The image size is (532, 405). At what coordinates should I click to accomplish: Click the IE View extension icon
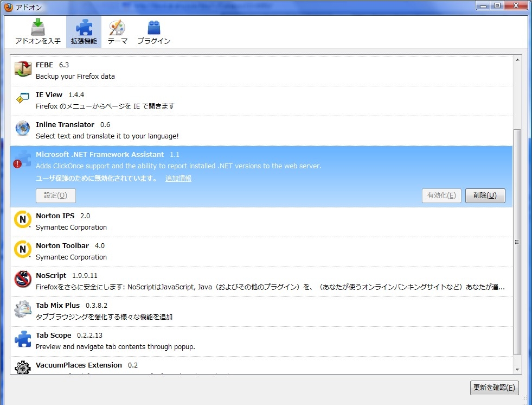(x=23, y=98)
